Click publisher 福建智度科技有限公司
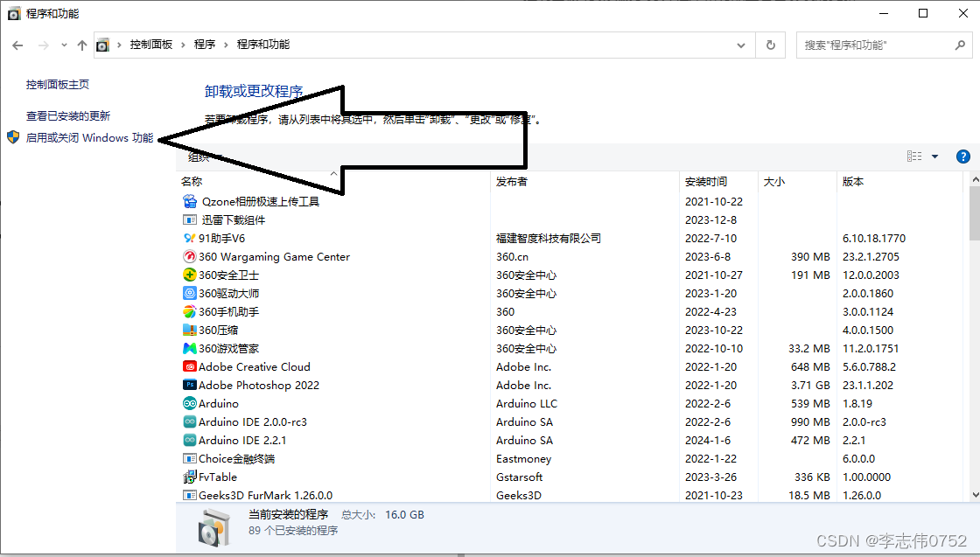980x557 pixels. (549, 239)
